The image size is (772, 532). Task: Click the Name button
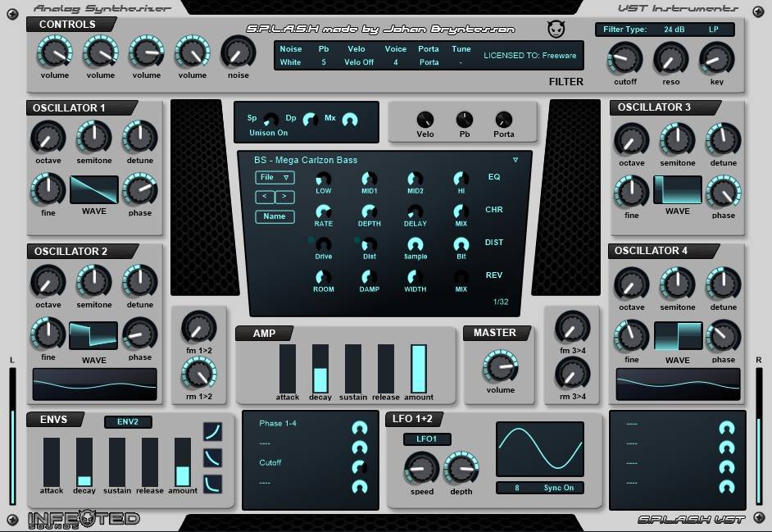(x=275, y=217)
